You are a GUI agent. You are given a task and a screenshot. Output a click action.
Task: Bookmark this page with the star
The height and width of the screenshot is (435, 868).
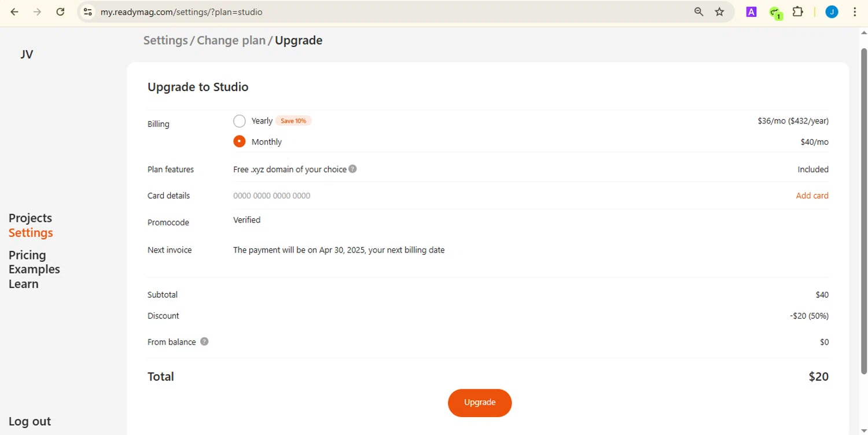click(719, 12)
